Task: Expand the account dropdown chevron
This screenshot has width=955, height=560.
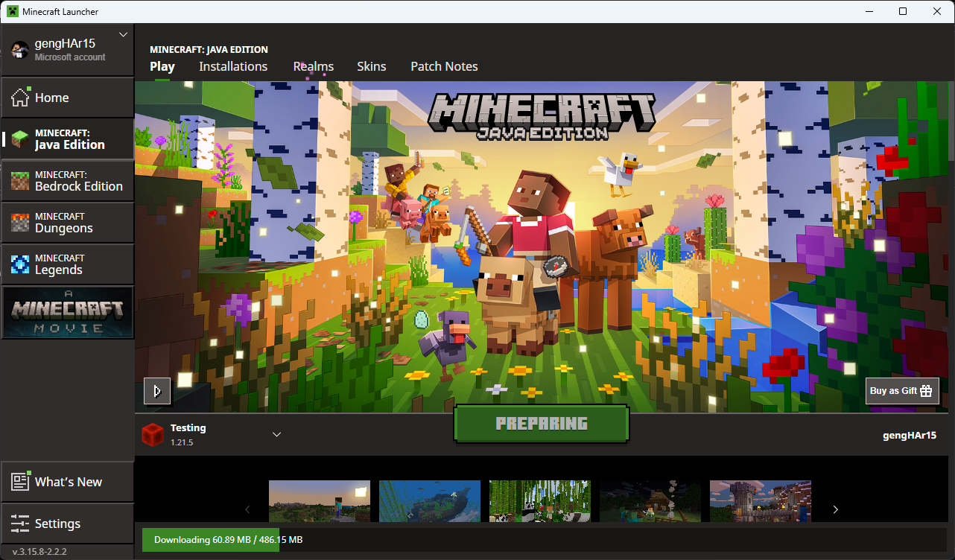Action: 124,34
